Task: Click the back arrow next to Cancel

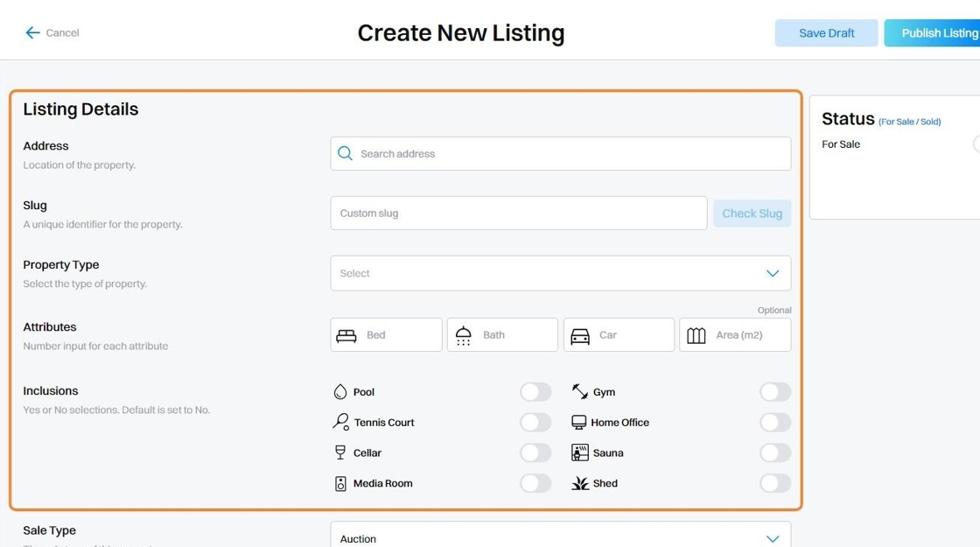Action: 32,33
